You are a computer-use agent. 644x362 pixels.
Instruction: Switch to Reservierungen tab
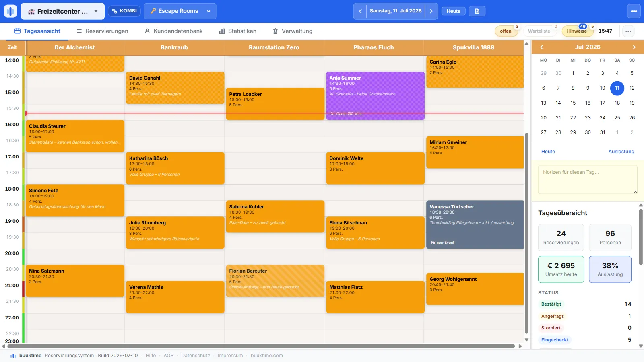click(x=103, y=31)
